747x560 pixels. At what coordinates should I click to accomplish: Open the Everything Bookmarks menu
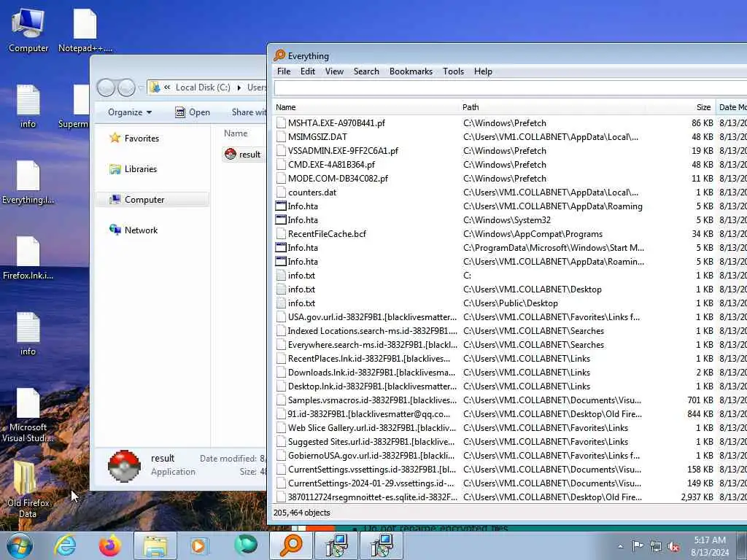(x=411, y=71)
